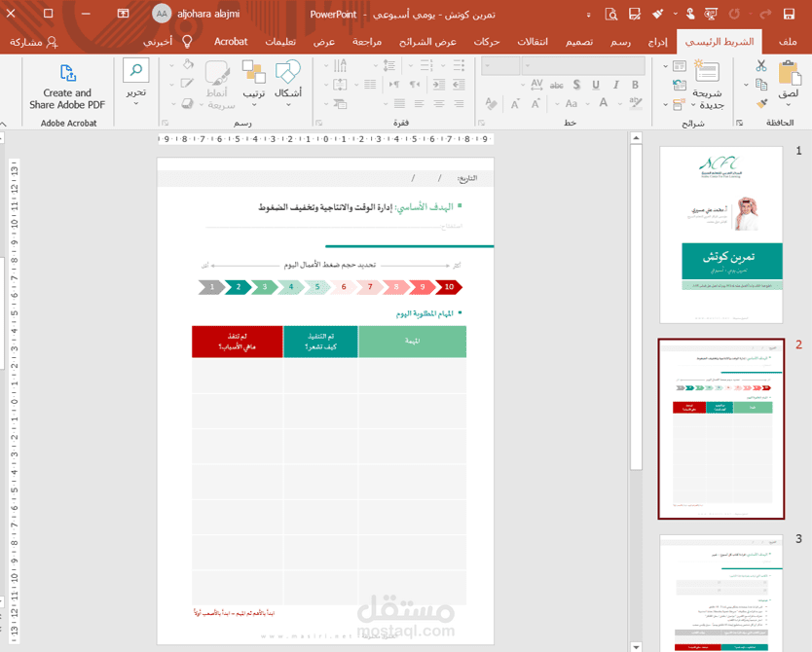Click the Font Color A swatch

click(x=604, y=103)
